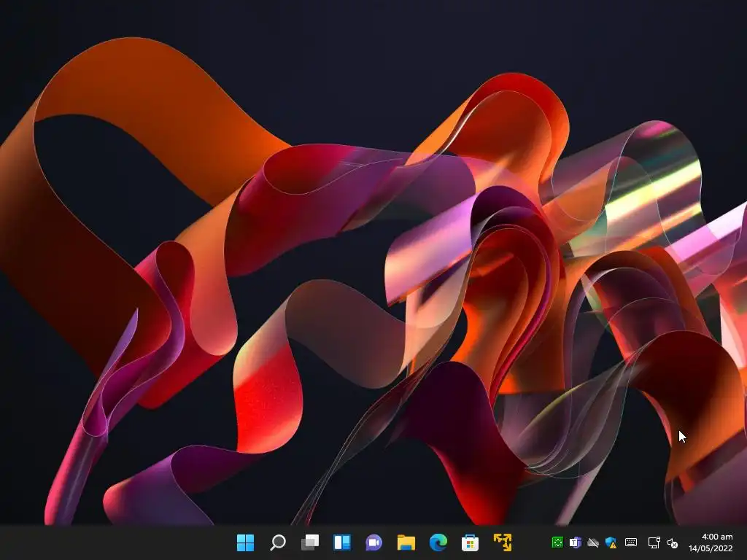
Task: Launch Teams Chat from the taskbar
Action: (x=374, y=542)
